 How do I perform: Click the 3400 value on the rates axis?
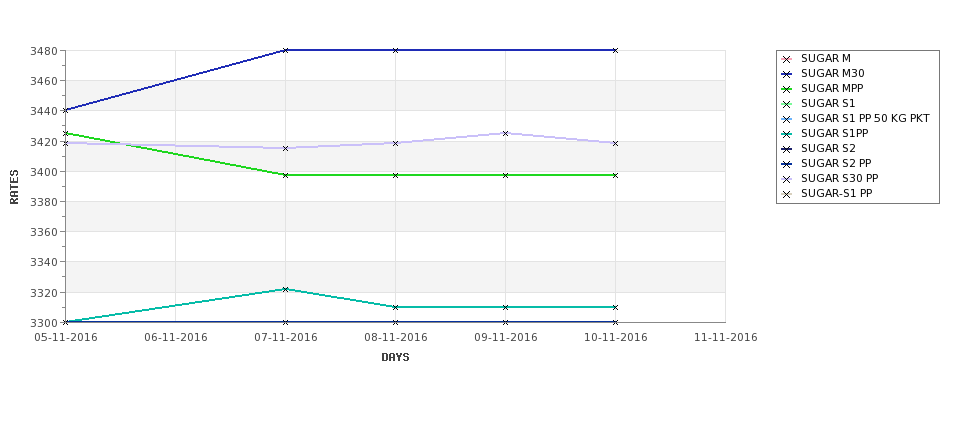click(44, 172)
